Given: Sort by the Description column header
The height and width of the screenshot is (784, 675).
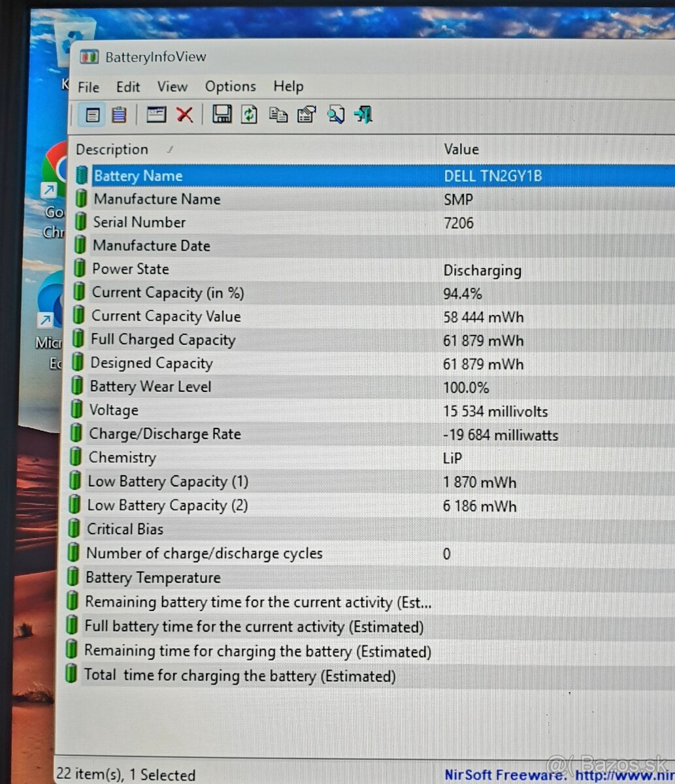Looking at the screenshot, I should pyautogui.click(x=112, y=149).
